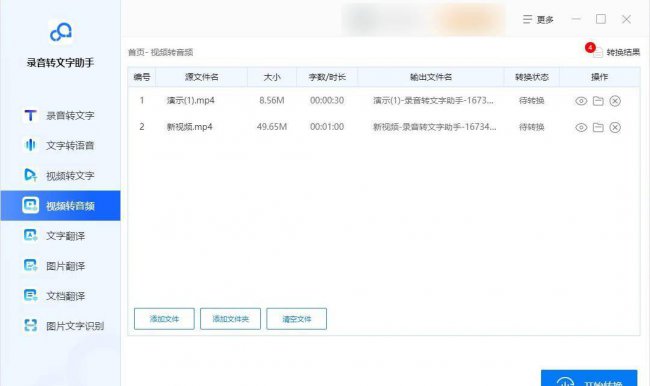Open 录音转文字 in the sidebar
650x386 pixels.
[61, 115]
